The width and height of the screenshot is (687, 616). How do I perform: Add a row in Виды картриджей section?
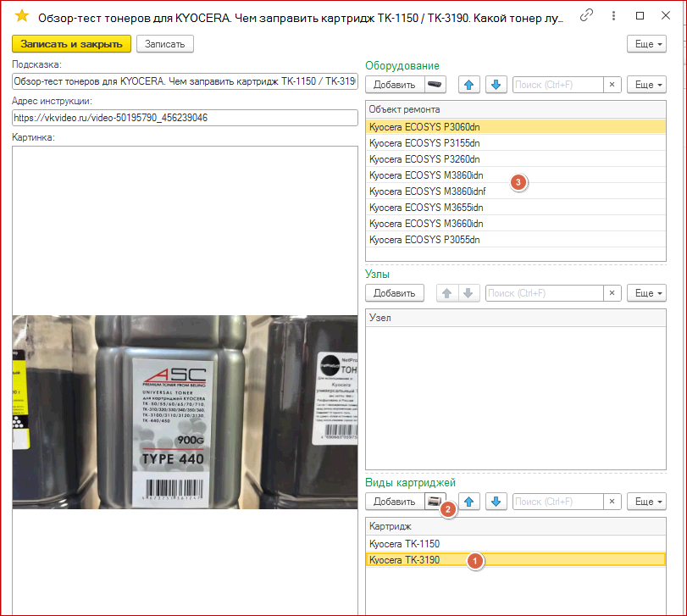[394, 502]
